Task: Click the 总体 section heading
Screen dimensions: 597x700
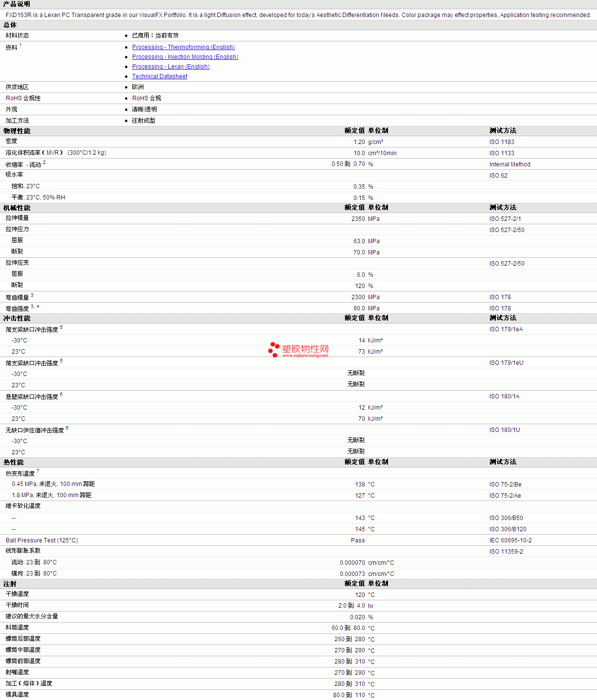Action: click(x=10, y=25)
